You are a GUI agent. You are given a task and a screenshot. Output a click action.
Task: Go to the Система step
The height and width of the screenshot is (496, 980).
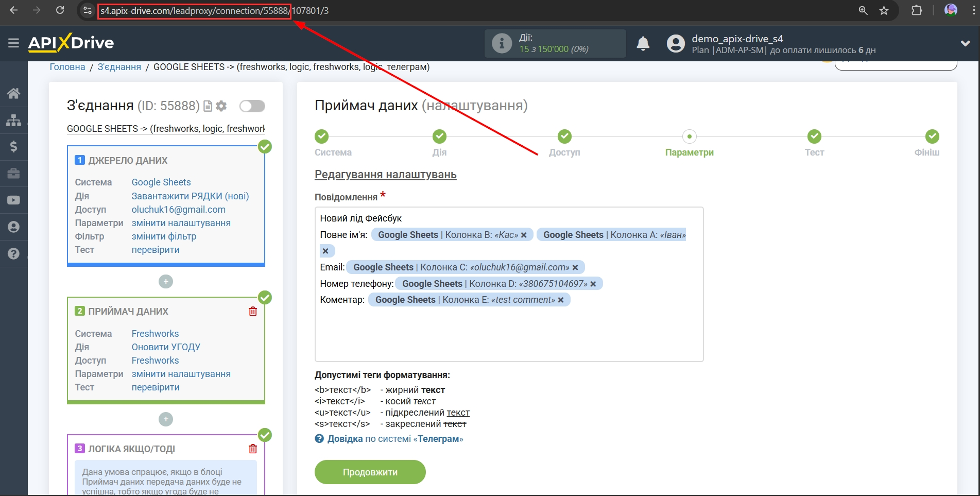click(322, 137)
